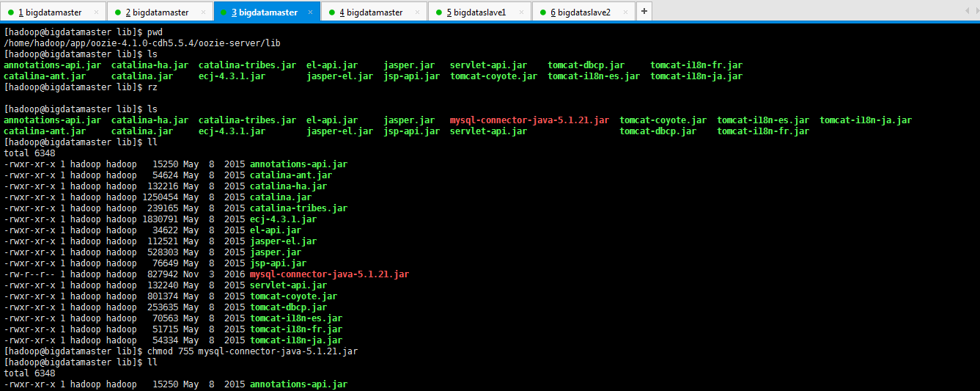The width and height of the screenshot is (980, 391).
Task: Click the file size 1250454 value
Action: (x=160, y=197)
